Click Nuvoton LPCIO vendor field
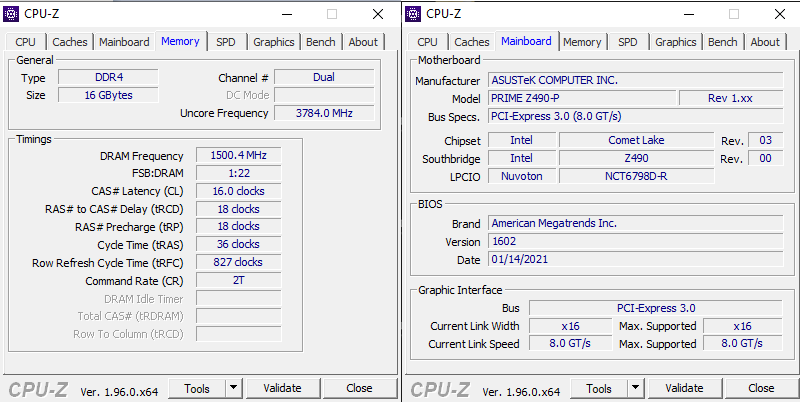The width and height of the screenshot is (801, 405). (x=522, y=176)
